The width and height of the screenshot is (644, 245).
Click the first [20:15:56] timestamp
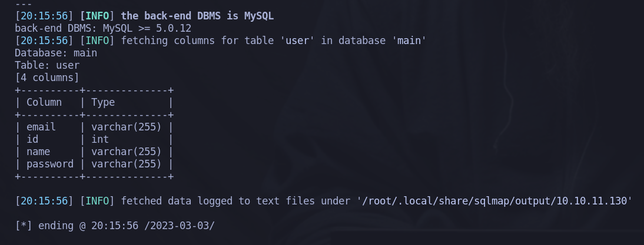(x=44, y=16)
